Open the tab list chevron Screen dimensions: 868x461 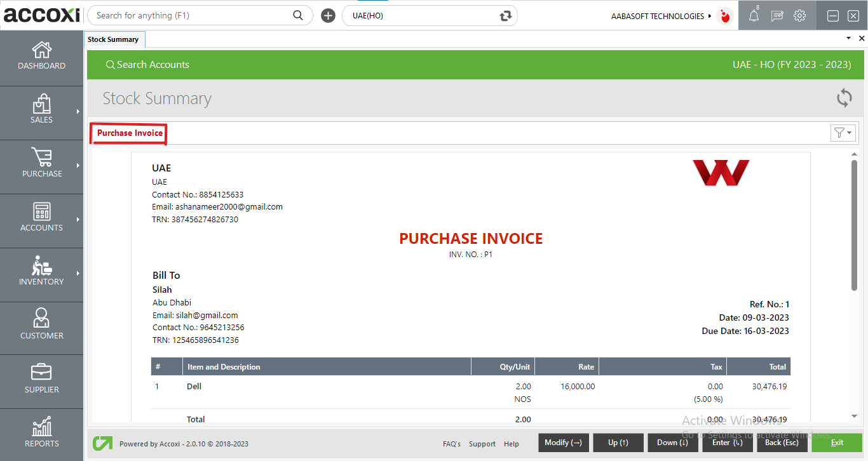[848, 38]
